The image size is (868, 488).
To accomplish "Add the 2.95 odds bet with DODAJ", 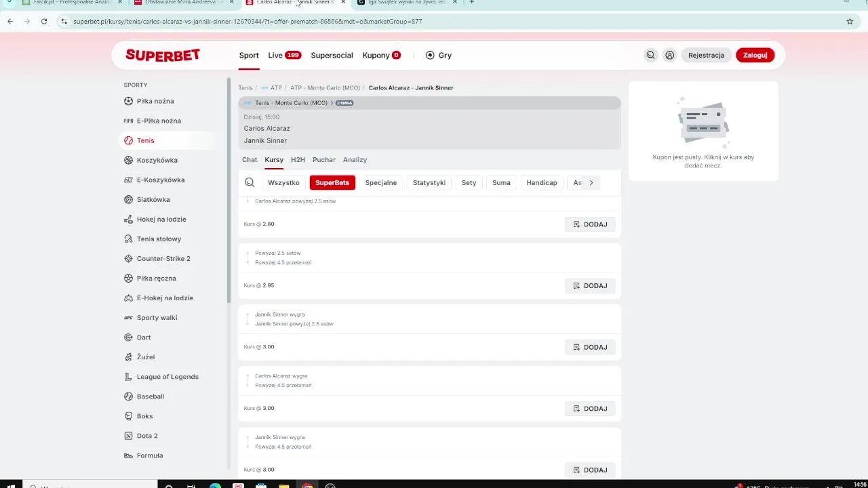I will [x=590, y=286].
